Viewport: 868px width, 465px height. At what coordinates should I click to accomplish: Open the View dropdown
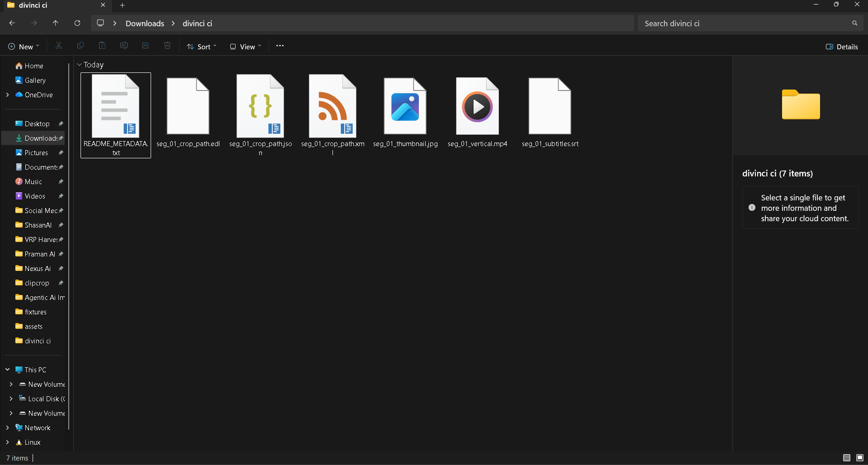[x=246, y=47]
